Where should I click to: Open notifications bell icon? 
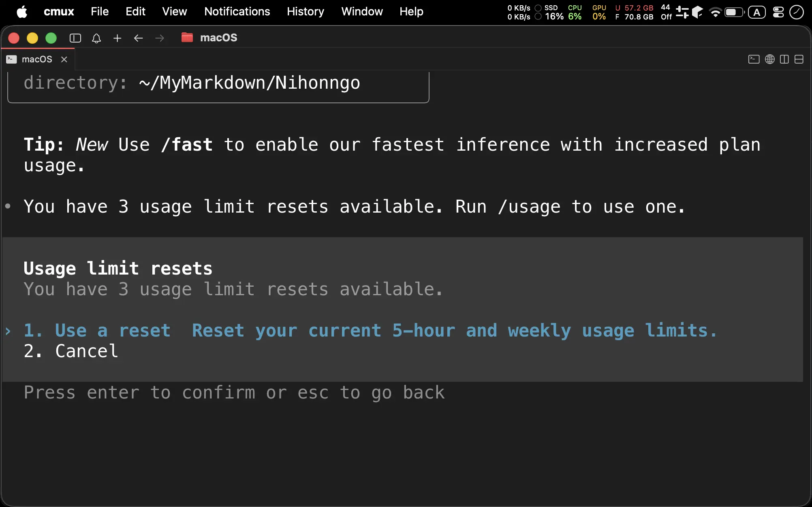[x=96, y=38]
